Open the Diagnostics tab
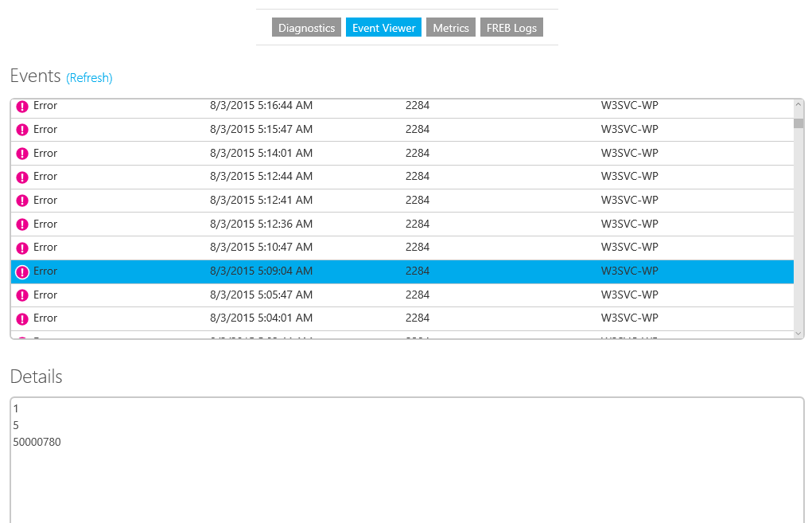This screenshot has width=812, height=523. 306,28
